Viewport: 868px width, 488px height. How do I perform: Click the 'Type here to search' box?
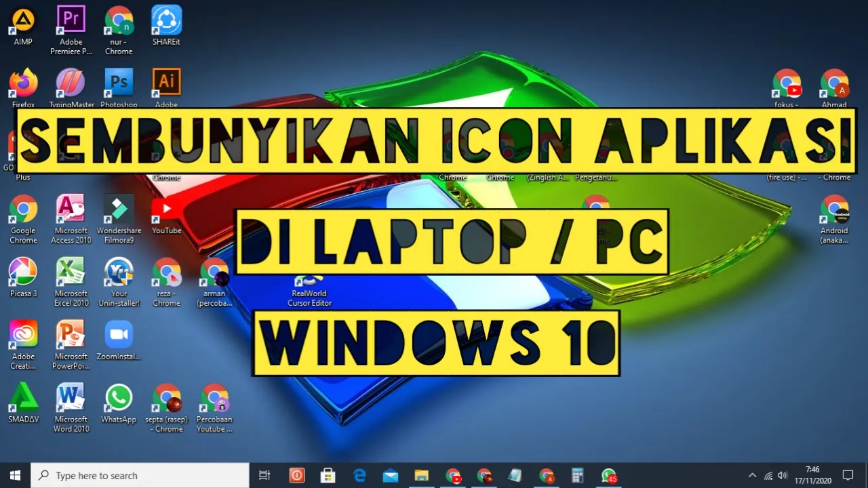(140, 476)
